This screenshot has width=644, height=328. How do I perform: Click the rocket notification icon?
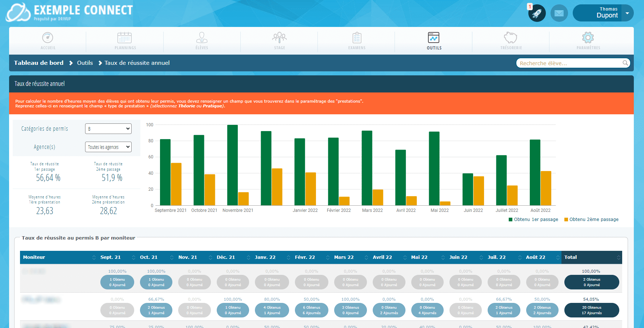pos(537,13)
